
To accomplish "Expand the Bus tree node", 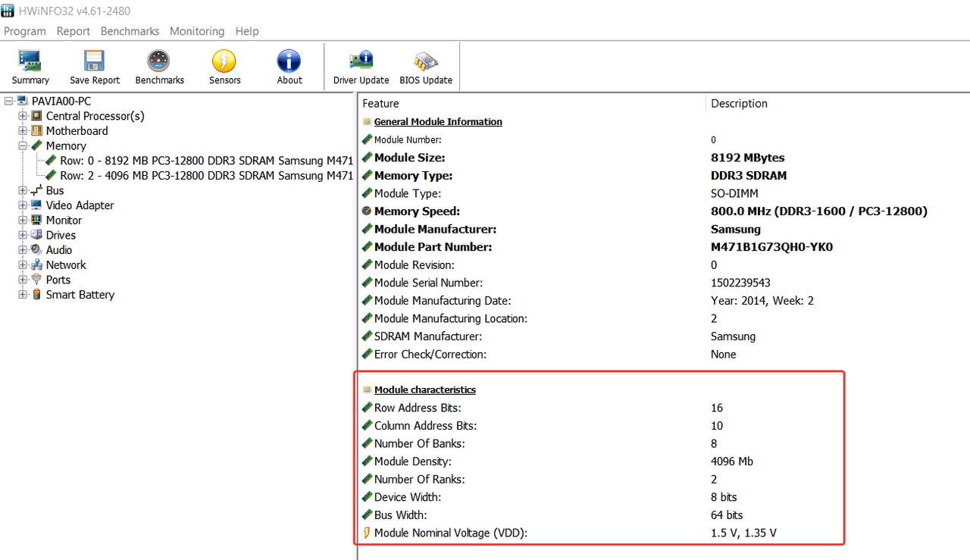I will (x=23, y=190).
